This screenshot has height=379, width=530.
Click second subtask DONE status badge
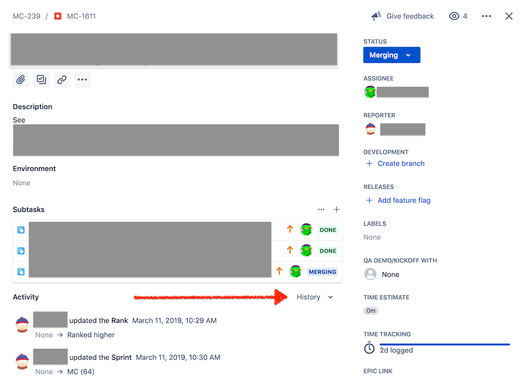coord(328,251)
